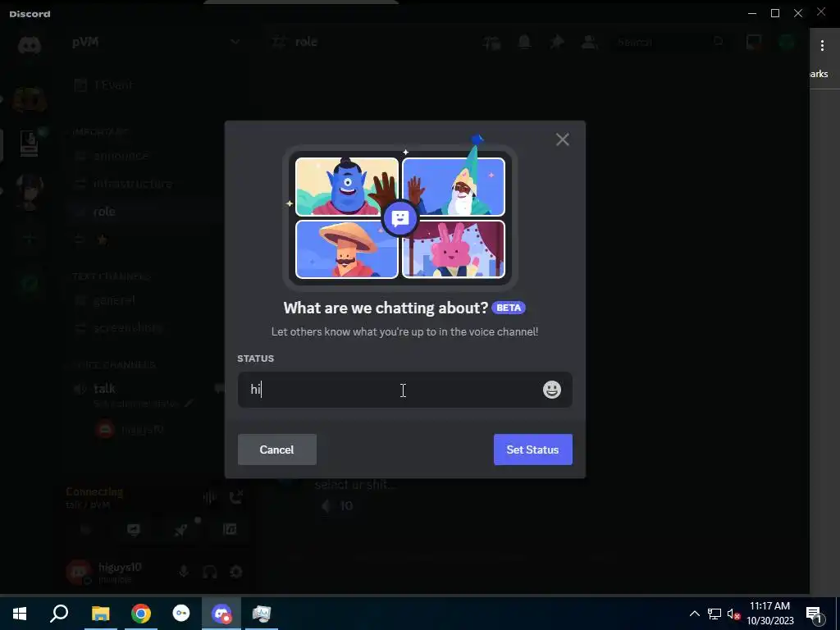Start screen share from voice panel

(x=134, y=529)
